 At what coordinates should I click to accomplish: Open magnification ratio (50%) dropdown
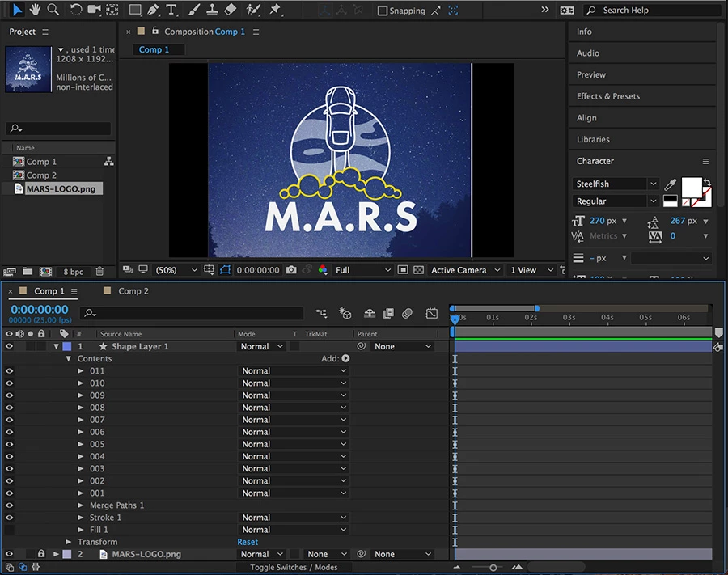point(176,270)
